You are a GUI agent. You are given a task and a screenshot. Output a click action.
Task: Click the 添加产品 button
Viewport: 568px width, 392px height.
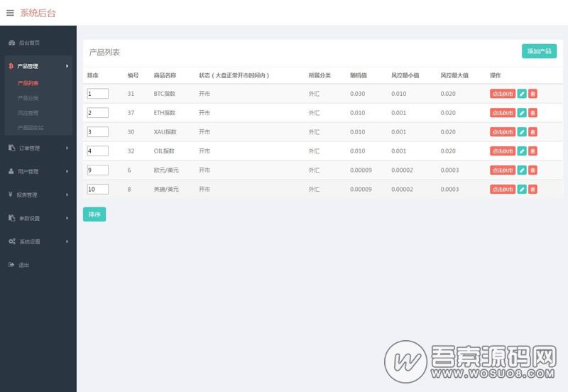point(539,51)
